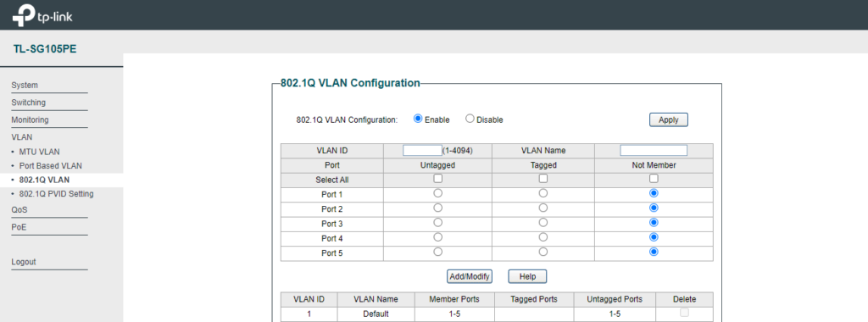Image resolution: width=868 pixels, height=322 pixels.
Task: Click the Delete column header
Action: [x=685, y=299]
